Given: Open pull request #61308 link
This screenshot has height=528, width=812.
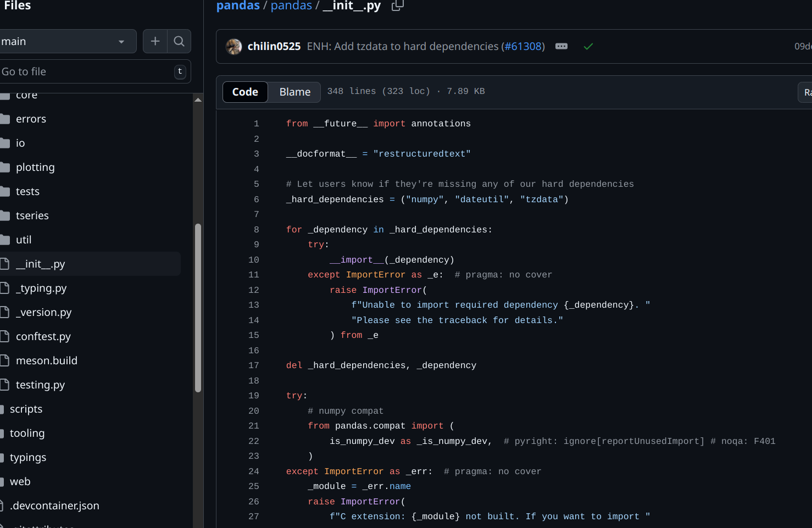Looking at the screenshot, I should pyautogui.click(x=523, y=47).
